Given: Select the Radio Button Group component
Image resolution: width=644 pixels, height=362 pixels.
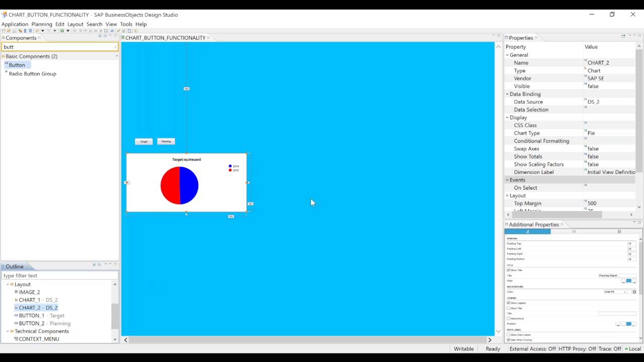Looking at the screenshot, I should [32, 73].
